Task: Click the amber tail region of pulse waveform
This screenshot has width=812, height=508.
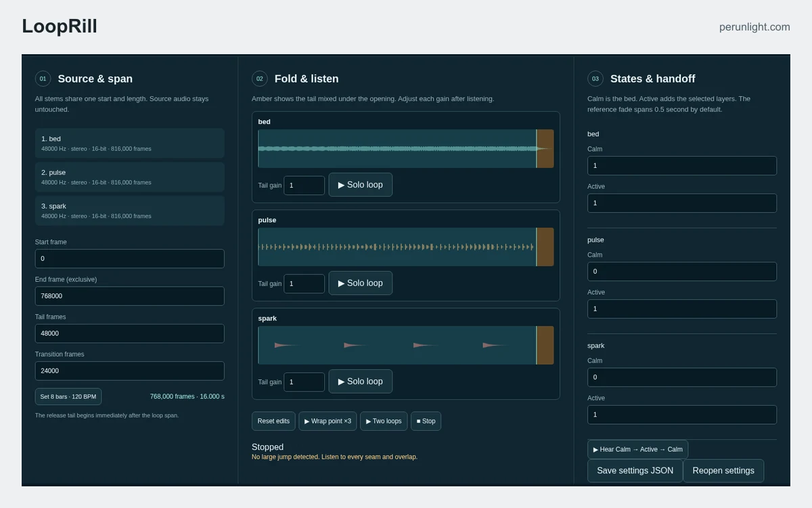Action: click(545, 247)
